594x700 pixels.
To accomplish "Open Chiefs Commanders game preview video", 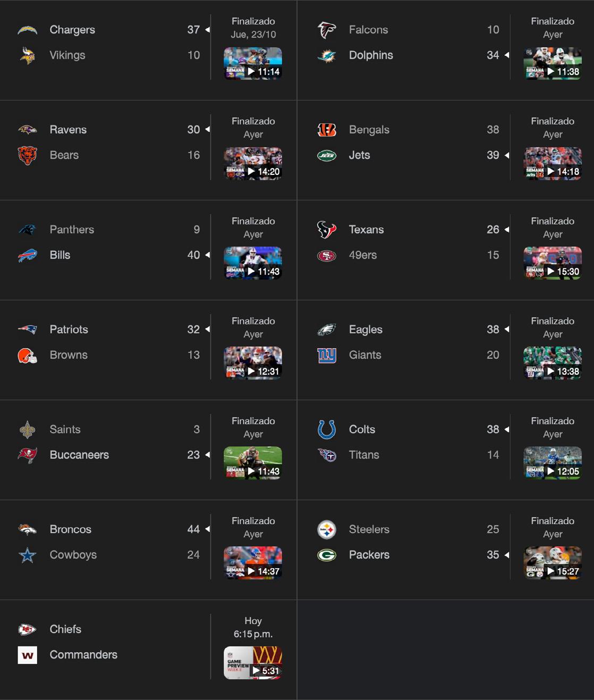I will click(253, 663).
